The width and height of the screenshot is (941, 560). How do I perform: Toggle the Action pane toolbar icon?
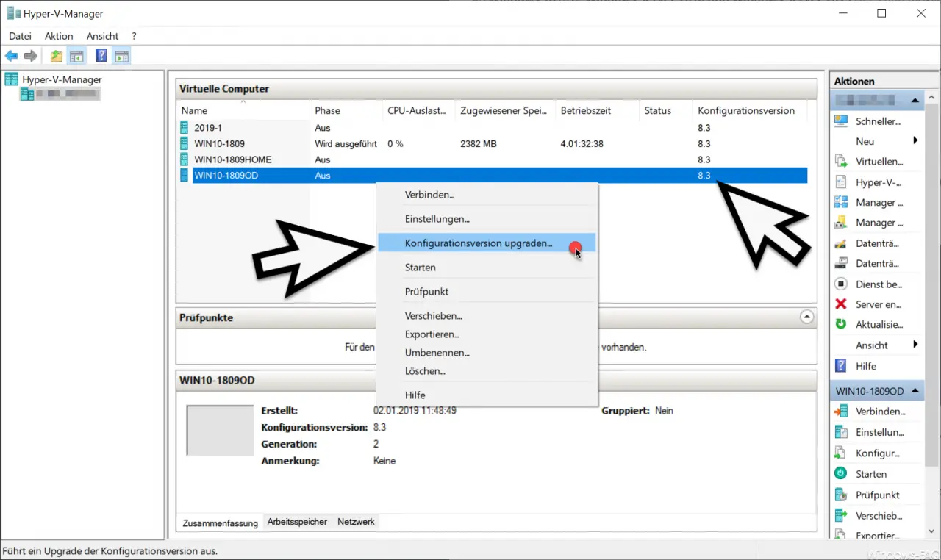tap(121, 56)
